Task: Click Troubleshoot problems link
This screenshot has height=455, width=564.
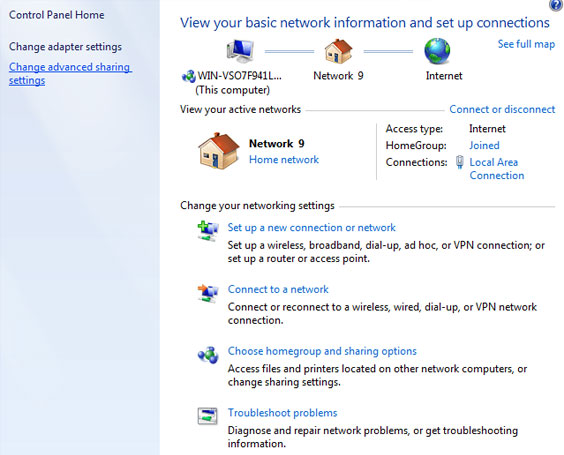Action: (282, 413)
